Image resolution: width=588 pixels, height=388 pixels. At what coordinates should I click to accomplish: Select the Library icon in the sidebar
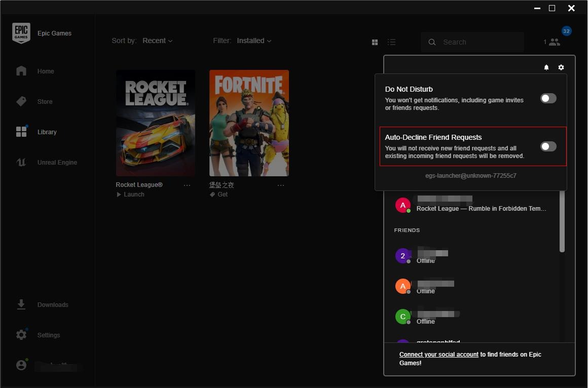[47, 132]
